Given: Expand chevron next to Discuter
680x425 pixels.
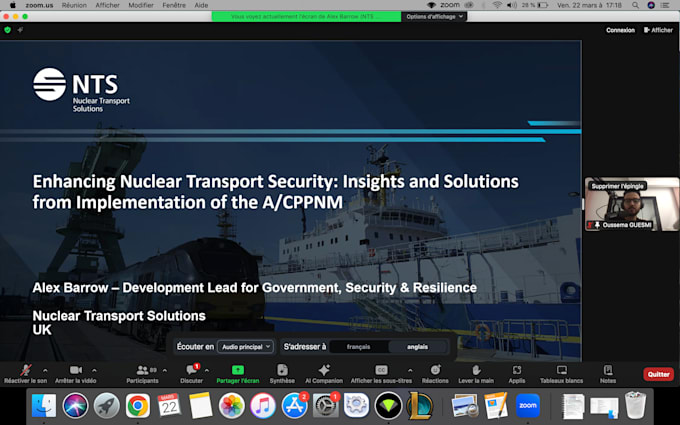Looking at the screenshot, I should [206, 370].
